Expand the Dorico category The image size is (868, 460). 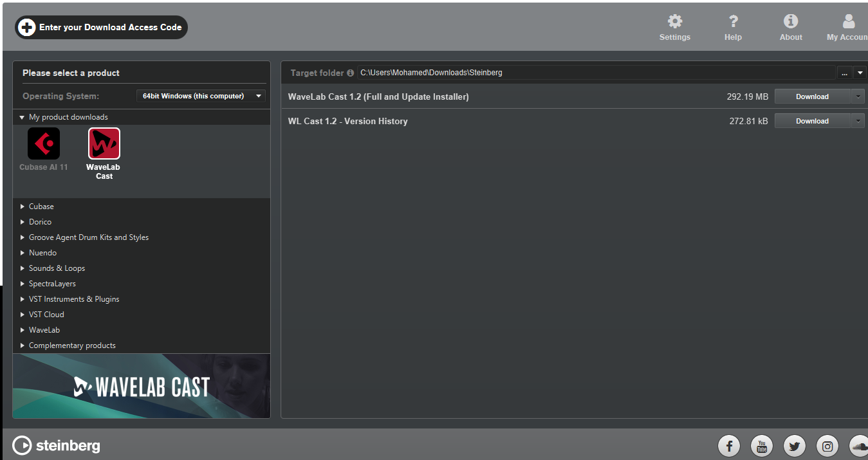(23, 222)
